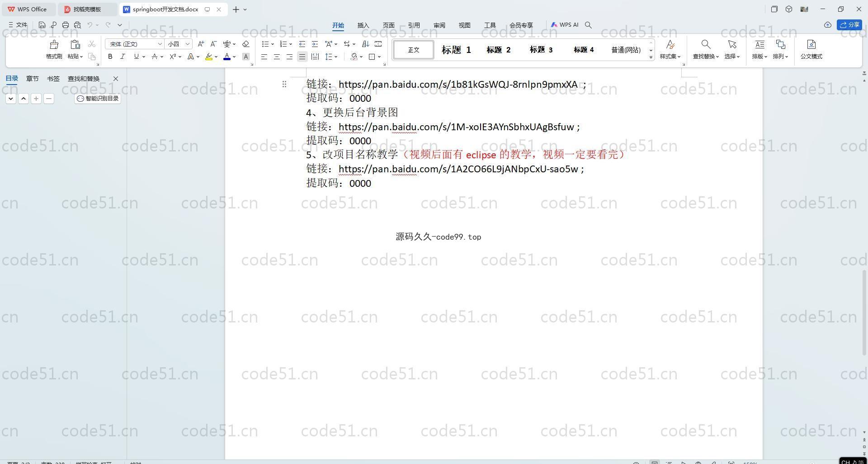Screen dimensions: 868x464
Task: Set Align Left paragraph alignment
Action: [x=264, y=57]
